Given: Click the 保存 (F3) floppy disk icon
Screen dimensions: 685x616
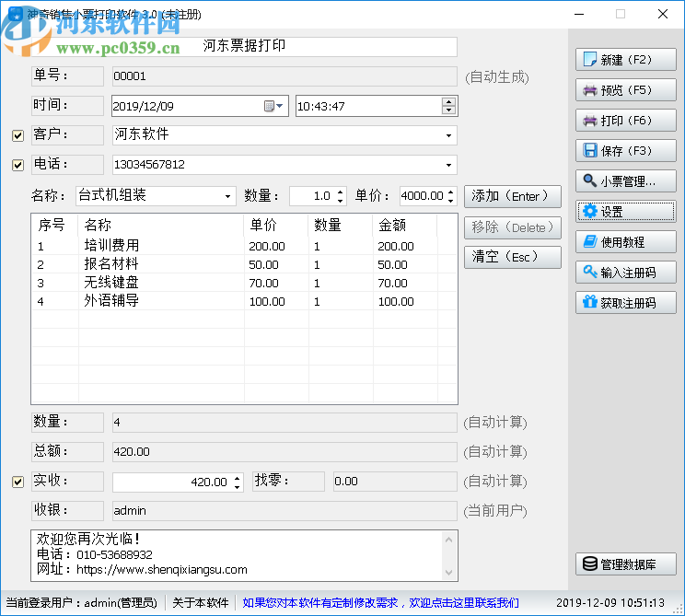Looking at the screenshot, I should point(590,151).
